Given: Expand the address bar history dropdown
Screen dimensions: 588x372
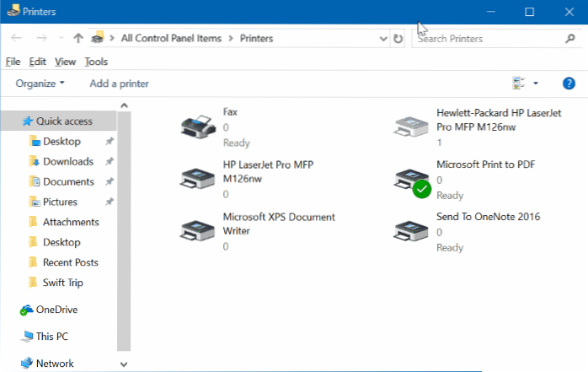Looking at the screenshot, I should pyautogui.click(x=382, y=38).
